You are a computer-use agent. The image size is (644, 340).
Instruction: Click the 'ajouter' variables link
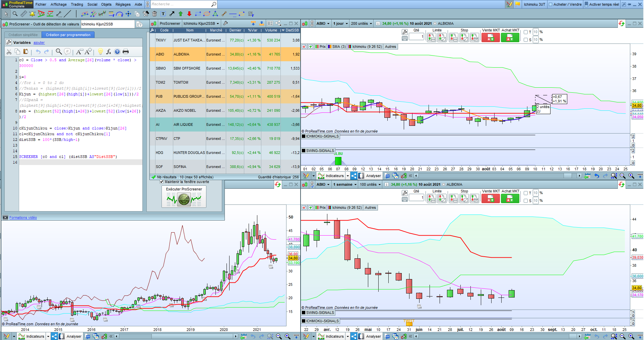coord(39,42)
